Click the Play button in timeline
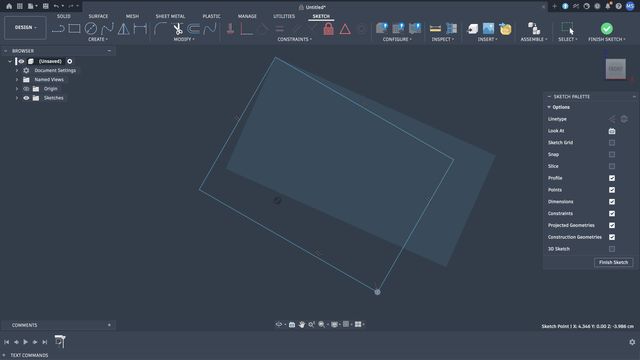Viewport: 640px width, 360px height. [25, 342]
